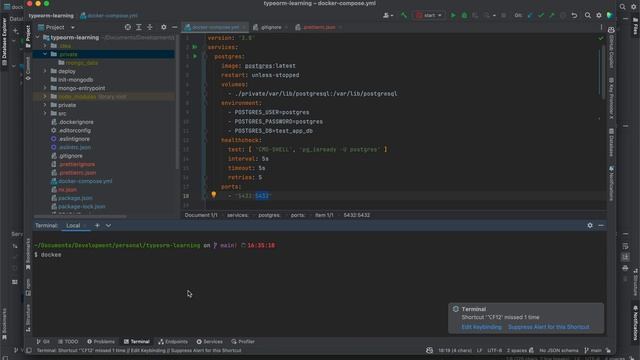
Task: Open Search Everywhere magnifier in toolbar
Action: click(x=588, y=16)
